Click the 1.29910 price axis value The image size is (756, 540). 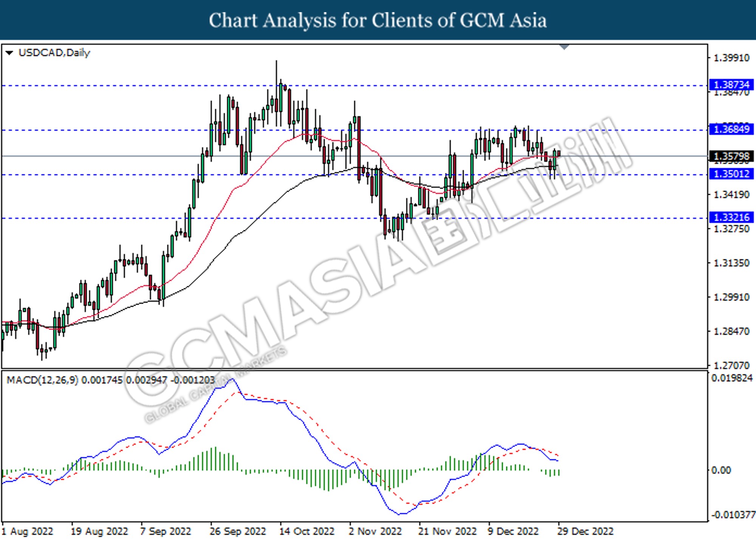pos(731,297)
